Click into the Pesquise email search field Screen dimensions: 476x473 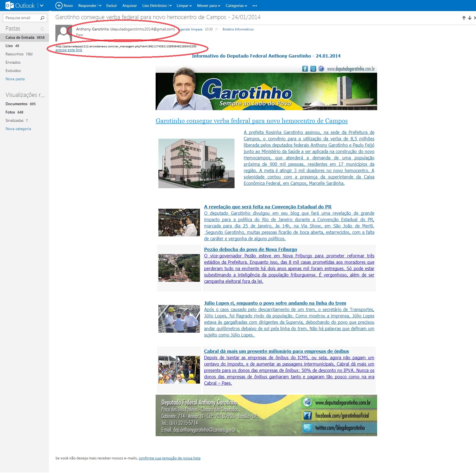coord(22,18)
